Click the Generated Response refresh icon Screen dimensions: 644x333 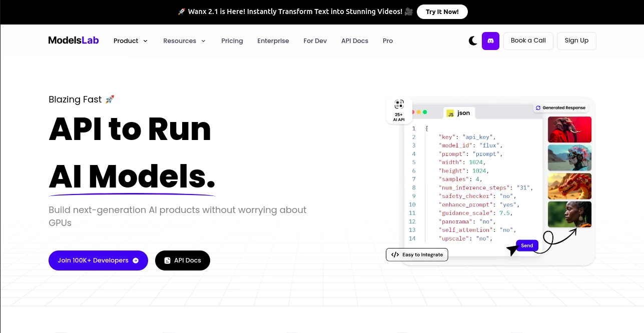[x=538, y=107]
